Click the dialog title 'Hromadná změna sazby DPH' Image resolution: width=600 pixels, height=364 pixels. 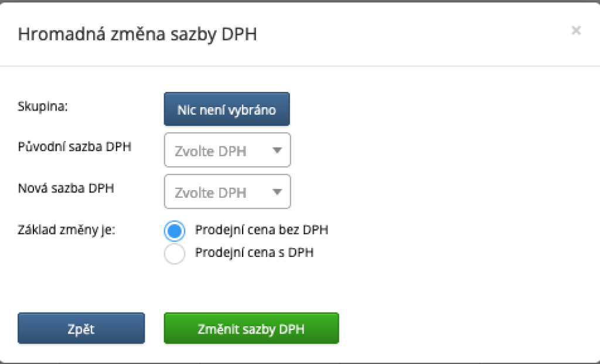click(x=137, y=34)
